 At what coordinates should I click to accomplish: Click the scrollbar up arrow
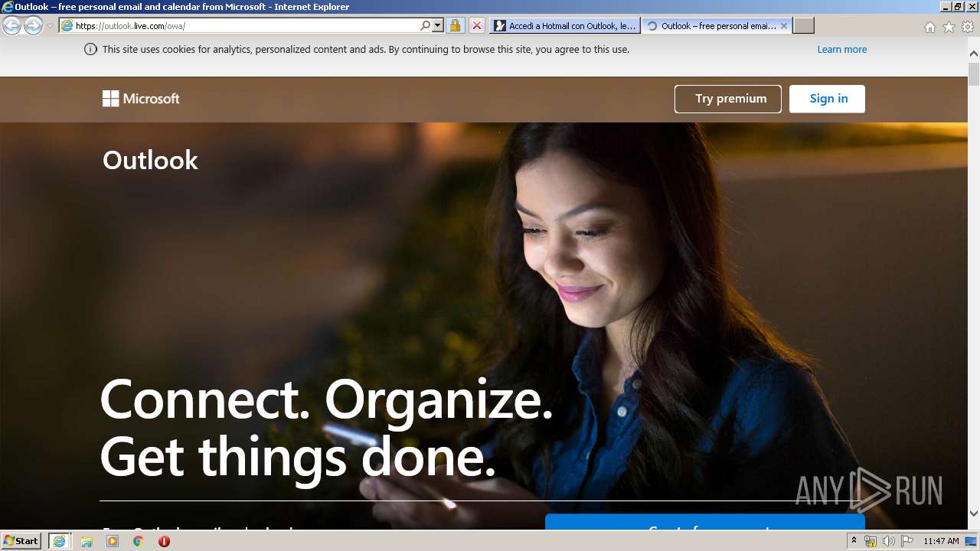click(x=974, y=54)
